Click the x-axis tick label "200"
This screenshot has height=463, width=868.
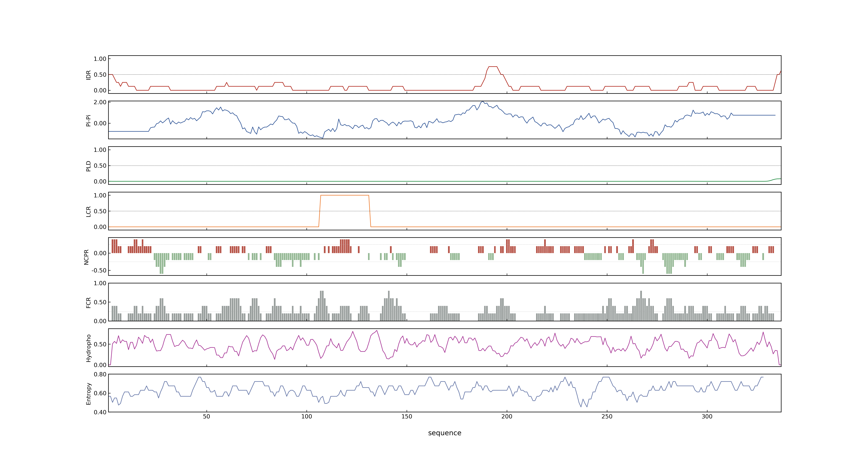coord(507,416)
